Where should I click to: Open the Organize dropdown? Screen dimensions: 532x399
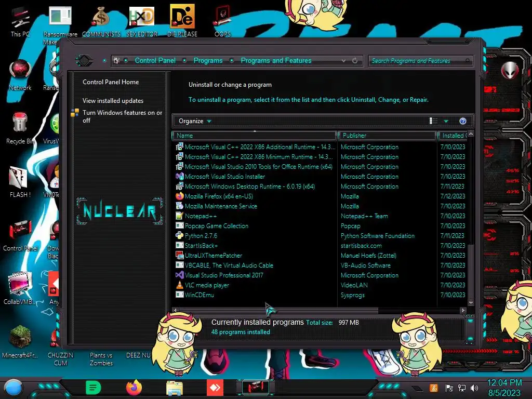click(x=195, y=121)
